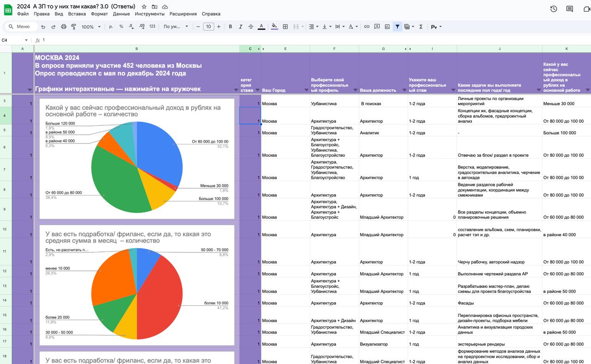
Task: Open the fill color picker
Action: point(274,27)
